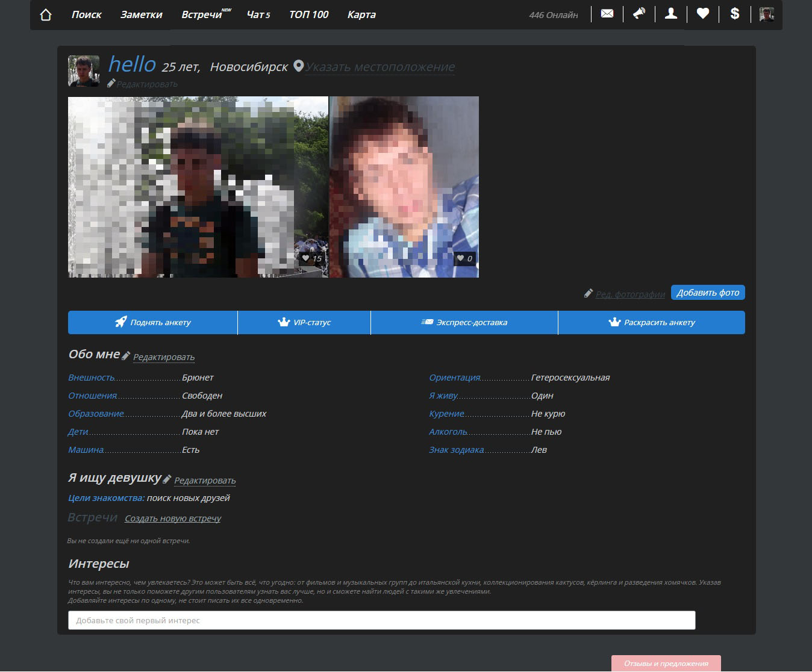Screen dimensions: 812x672
Task: Open the ТОП 100 page
Action: coord(308,14)
